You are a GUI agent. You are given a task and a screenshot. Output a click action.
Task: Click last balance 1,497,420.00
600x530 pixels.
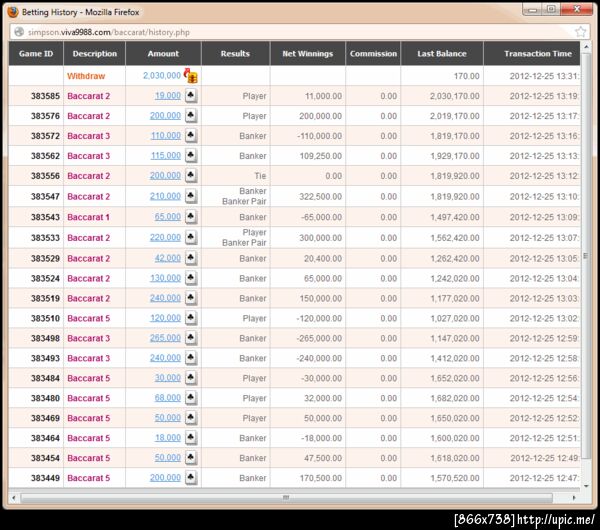455,217
